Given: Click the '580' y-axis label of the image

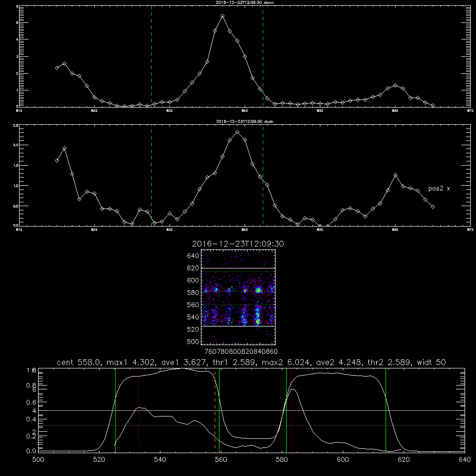Looking at the screenshot, I should click(x=193, y=293).
